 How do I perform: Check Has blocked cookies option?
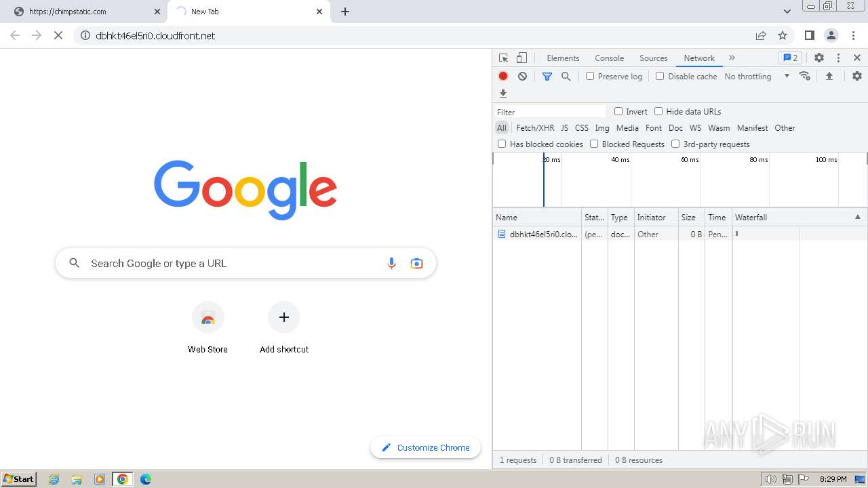pos(502,144)
